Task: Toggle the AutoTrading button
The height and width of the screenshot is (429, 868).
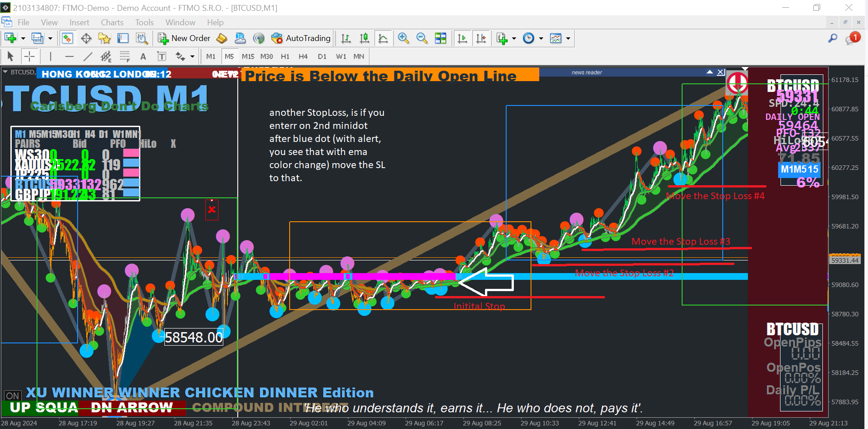Action: (x=301, y=38)
